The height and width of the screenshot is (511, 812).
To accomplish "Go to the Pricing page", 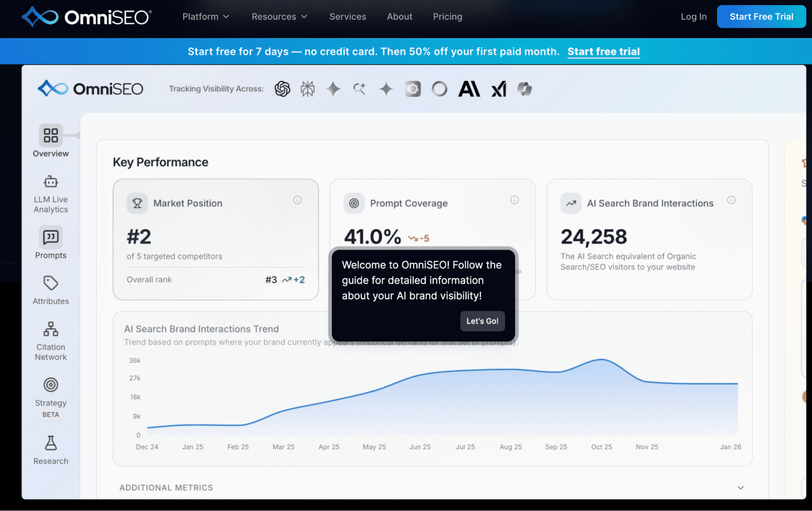I will pos(447,16).
